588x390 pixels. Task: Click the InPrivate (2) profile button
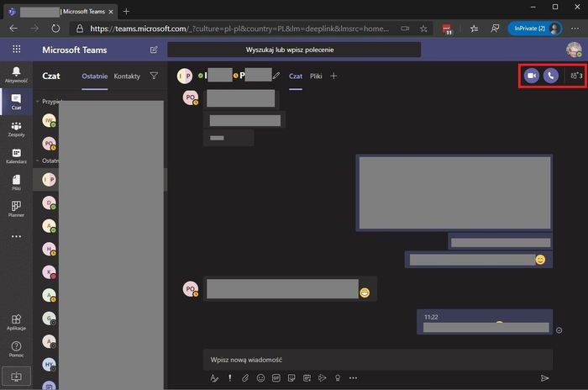(535, 29)
